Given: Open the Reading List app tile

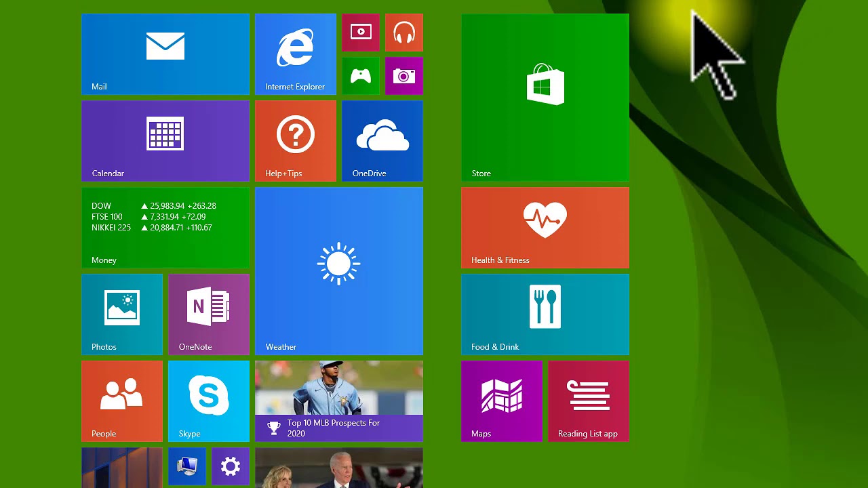Looking at the screenshot, I should click(x=589, y=401).
